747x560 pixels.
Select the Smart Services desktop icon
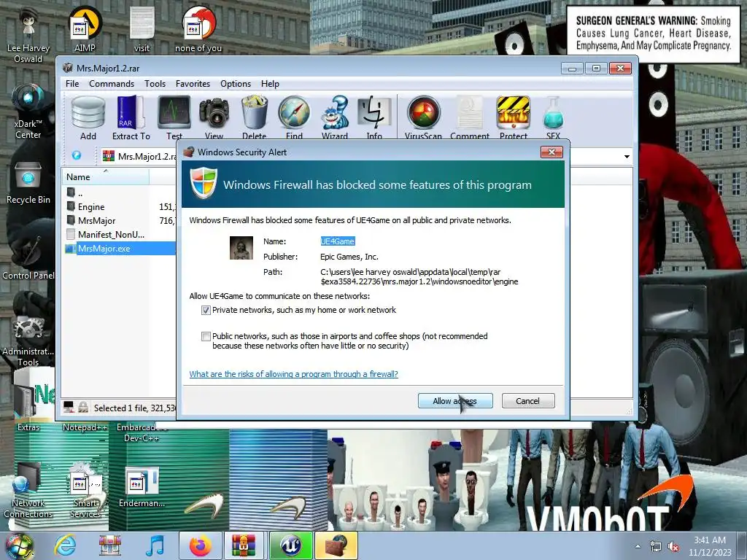[x=86, y=491]
